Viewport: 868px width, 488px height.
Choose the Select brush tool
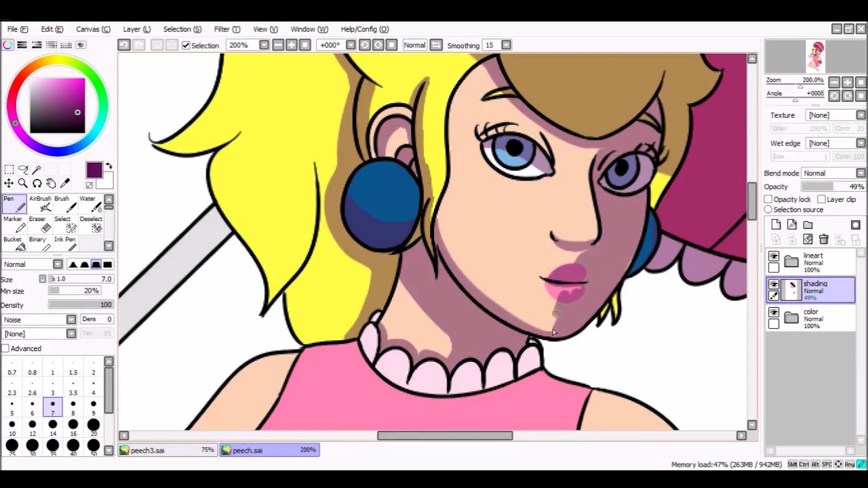coord(65,224)
